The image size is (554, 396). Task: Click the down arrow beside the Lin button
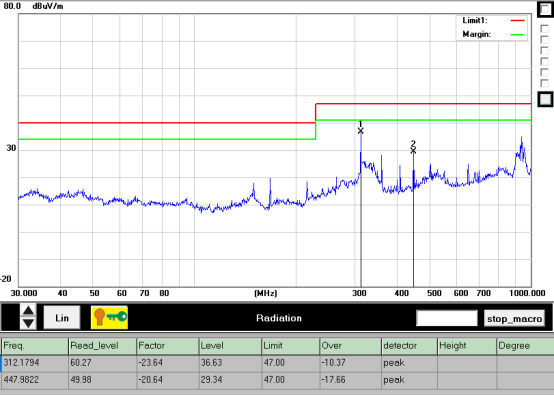pyautogui.click(x=28, y=323)
